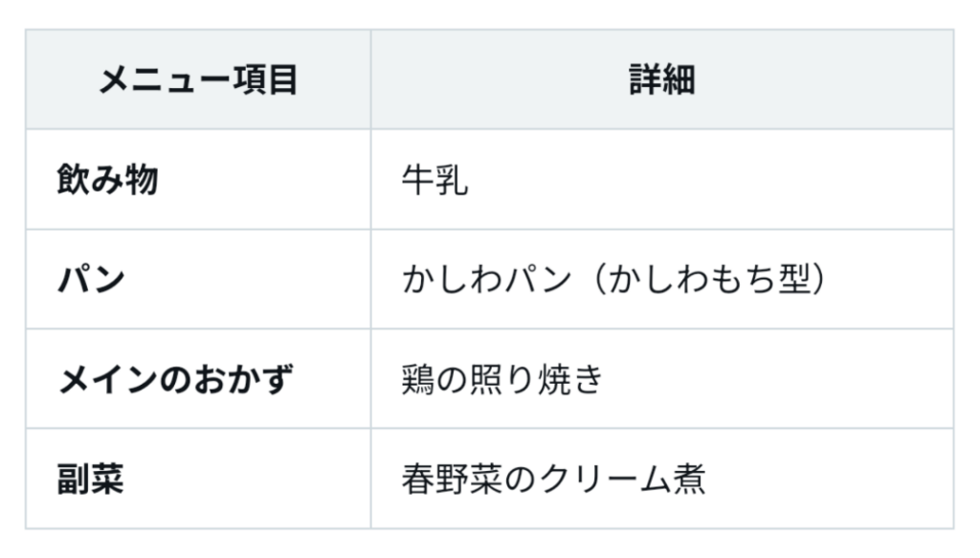The width and height of the screenshot is (980, 558).
Task: Click the 副菜 row label
Action: 91,479
